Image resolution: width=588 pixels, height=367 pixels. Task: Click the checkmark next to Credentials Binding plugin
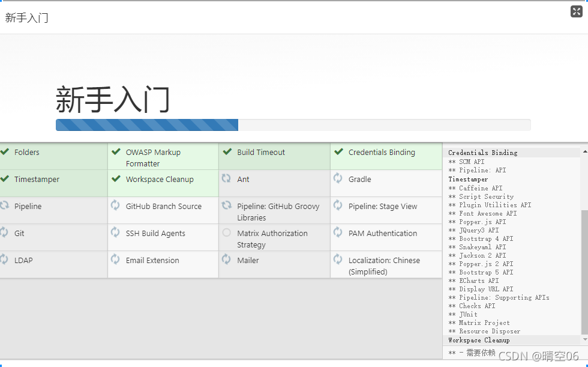(x=338, y=151)
